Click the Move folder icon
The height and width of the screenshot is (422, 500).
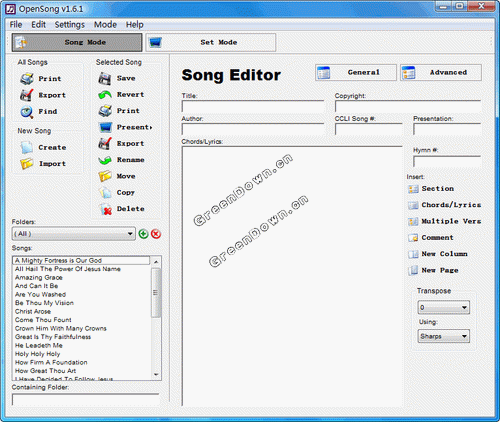105,176
